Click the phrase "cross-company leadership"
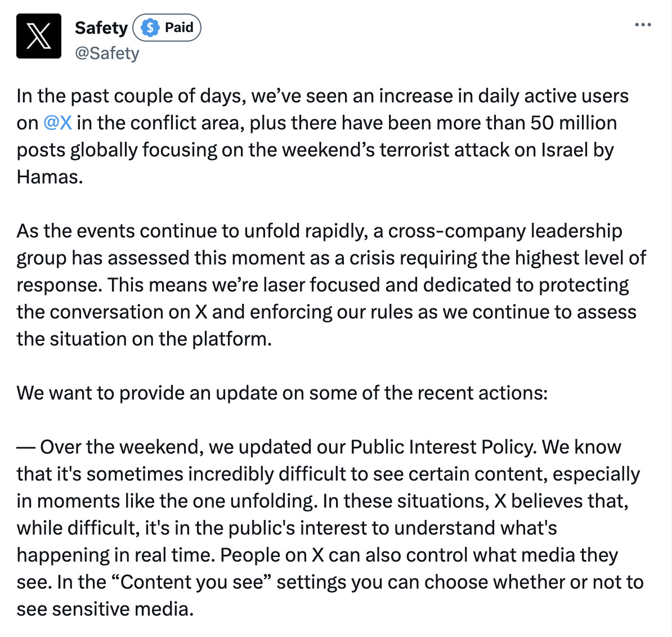This screenshot has width=672, height=637. pos(505,231)
